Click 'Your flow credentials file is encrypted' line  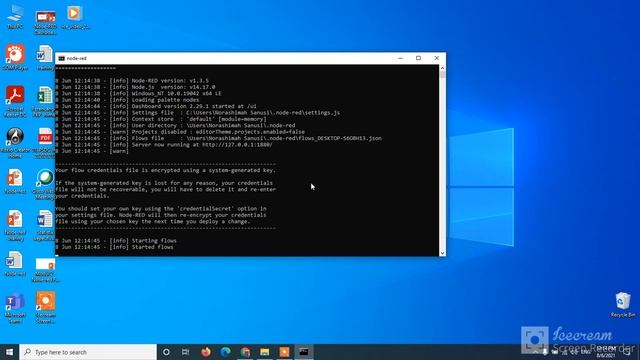coord(166,170)
